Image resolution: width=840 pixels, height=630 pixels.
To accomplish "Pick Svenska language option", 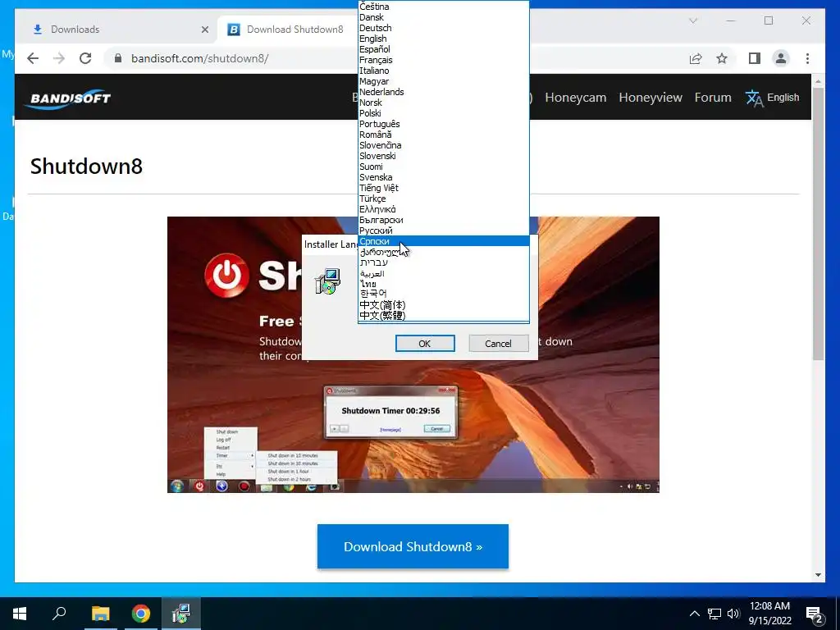I will tap(444, 177).
